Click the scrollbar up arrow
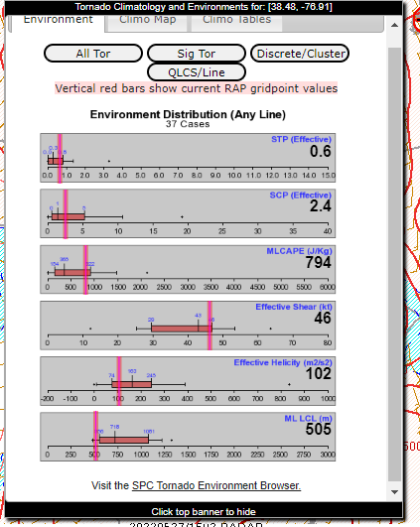Image resolution: width=420 pixels, height=527 pixels. coord(394,25)
